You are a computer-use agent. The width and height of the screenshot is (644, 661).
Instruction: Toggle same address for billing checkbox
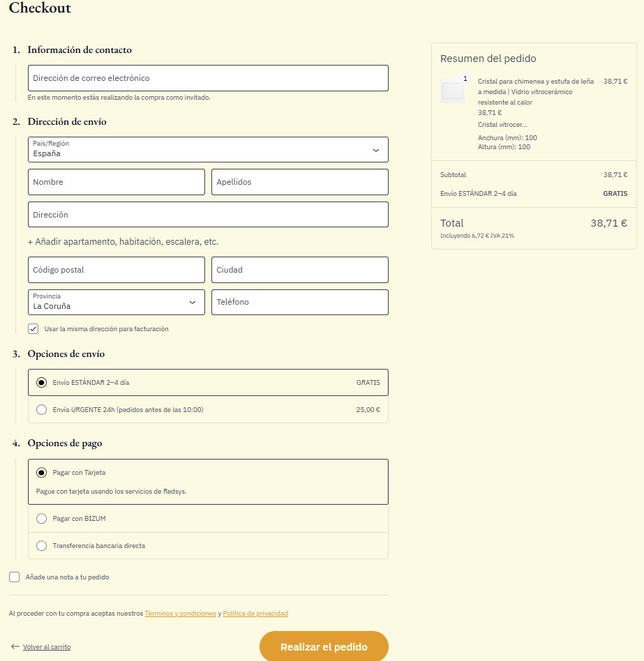[x=33, y=329]
